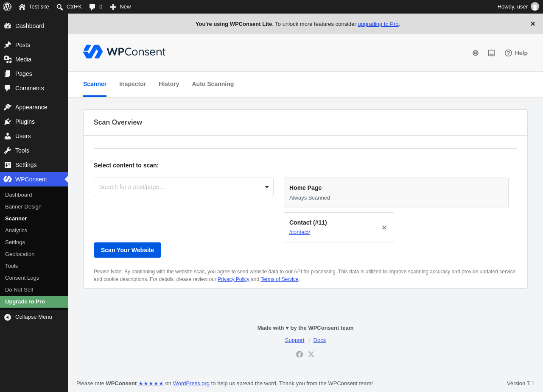Remove the Contact (#11) page from scan
Screen dimensions: 543x392
coord(384,228)
